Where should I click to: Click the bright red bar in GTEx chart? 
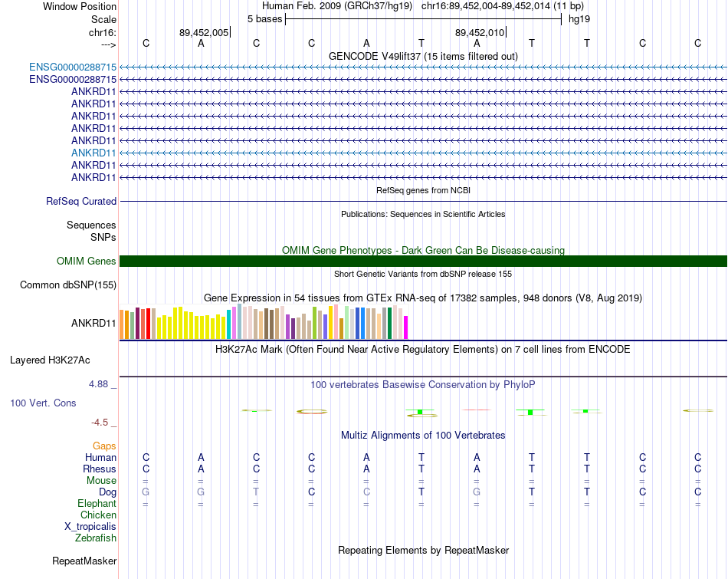pyautogui.click(x=148, y=324)
